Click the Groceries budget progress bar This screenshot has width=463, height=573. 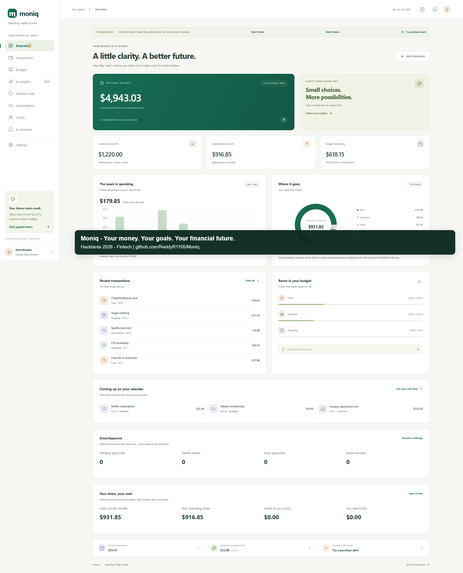click(350, 320)
